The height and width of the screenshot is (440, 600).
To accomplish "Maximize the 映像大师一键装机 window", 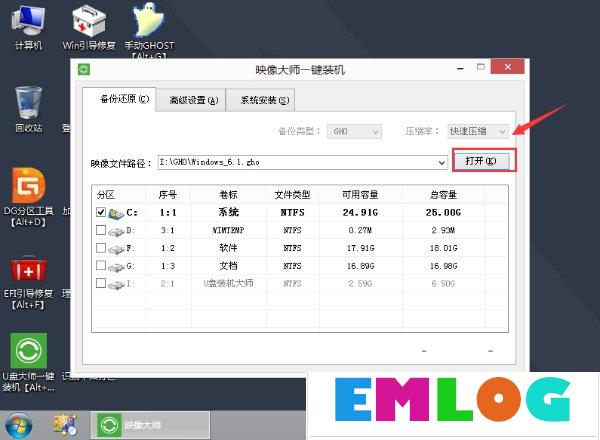I will pos(481,67).
